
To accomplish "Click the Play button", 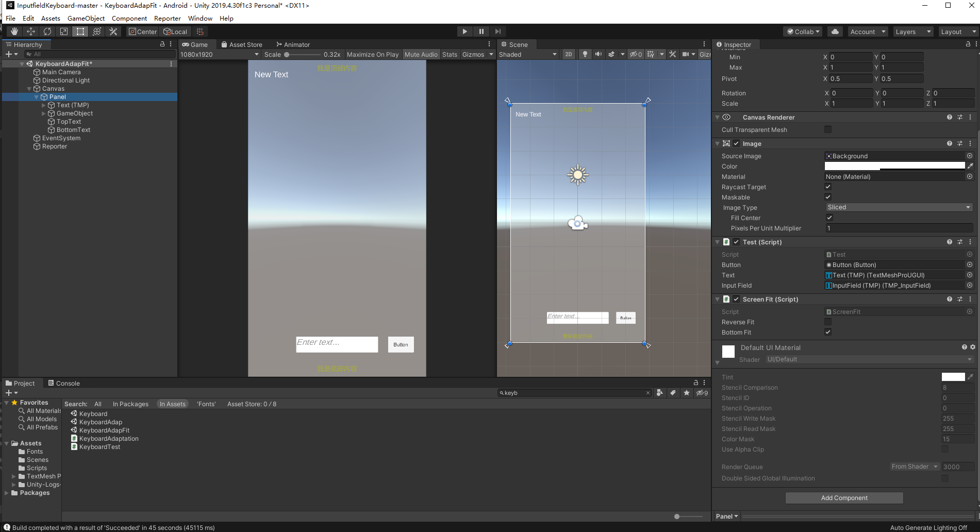I will coord(465,31).
